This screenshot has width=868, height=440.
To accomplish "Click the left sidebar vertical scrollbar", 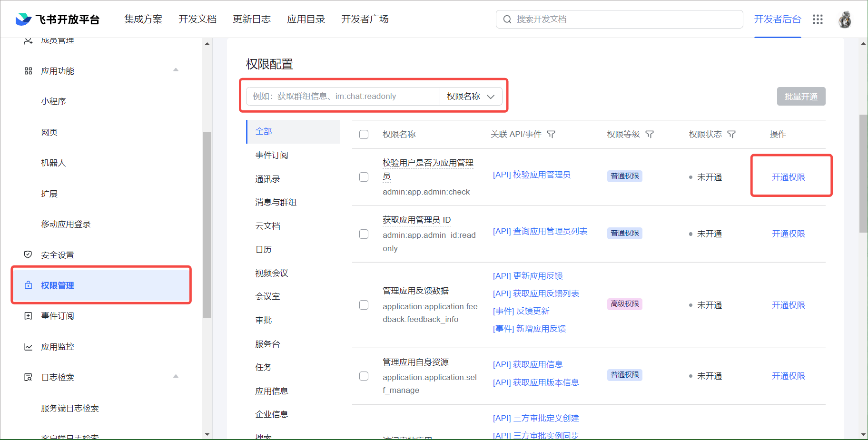I will [x=207, y=224].
